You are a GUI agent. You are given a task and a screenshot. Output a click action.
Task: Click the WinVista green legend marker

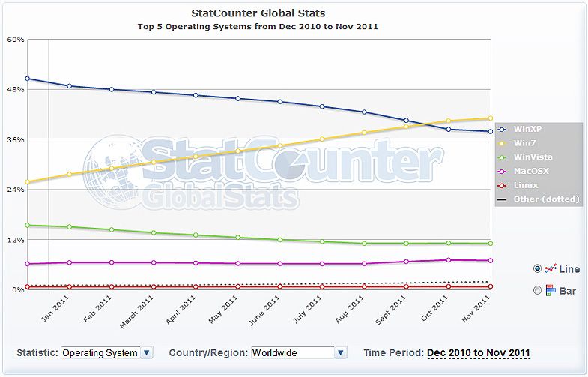[x=501, y=157]
